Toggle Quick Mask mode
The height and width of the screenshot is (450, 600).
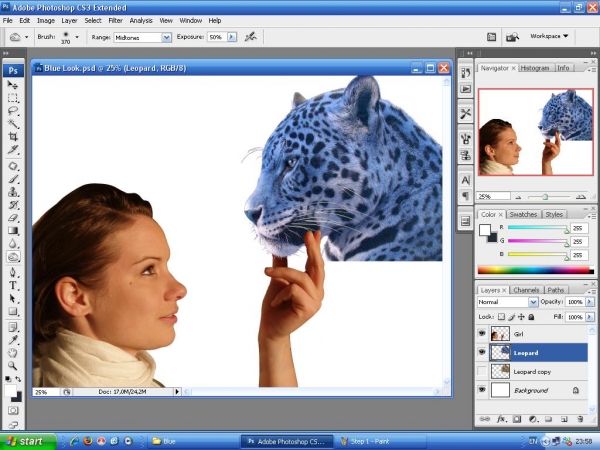[x=13, y=411]
